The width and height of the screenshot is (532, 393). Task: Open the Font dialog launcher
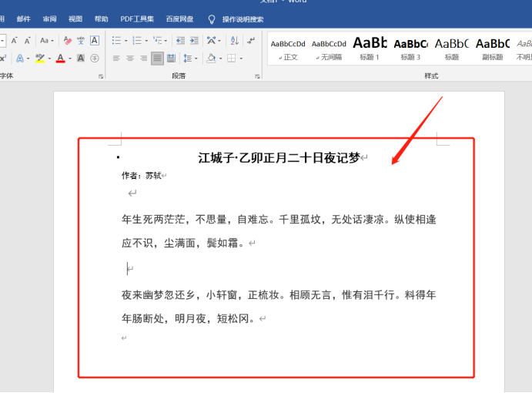point(101,76)
